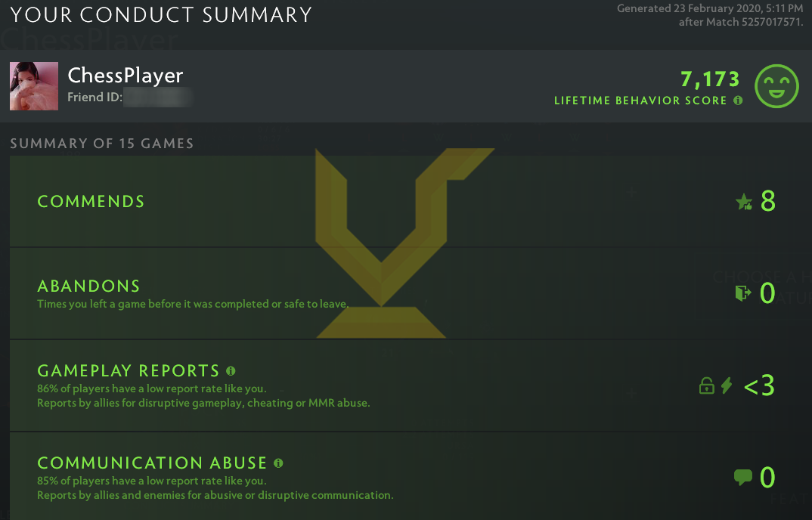Select the ChessPlayer profile name
The height and width of the screenshot is (520, 812).
click(x=125, y=76)
